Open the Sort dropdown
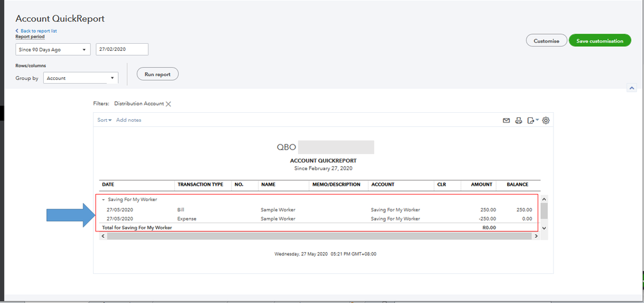Screen dimensions: 644x303 [x=105, y=120]
